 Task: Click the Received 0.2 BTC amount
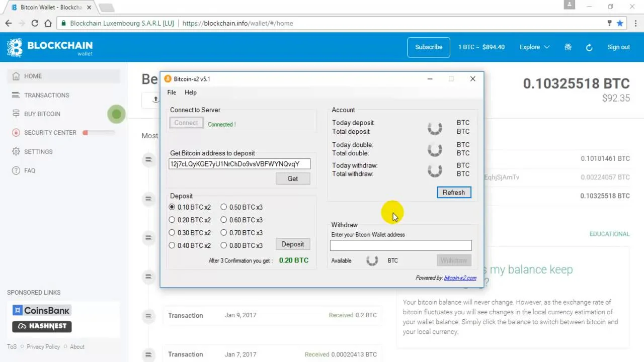[353, 315]
